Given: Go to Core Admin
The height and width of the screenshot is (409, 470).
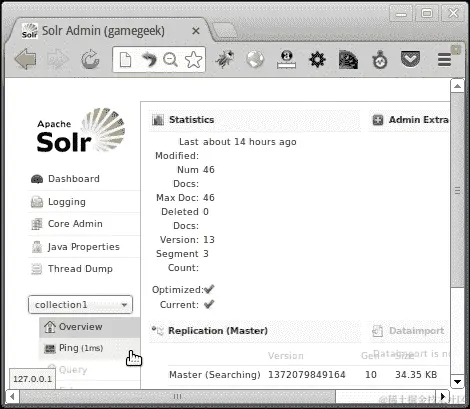Looking at the screenshot, I should (75, 224).
